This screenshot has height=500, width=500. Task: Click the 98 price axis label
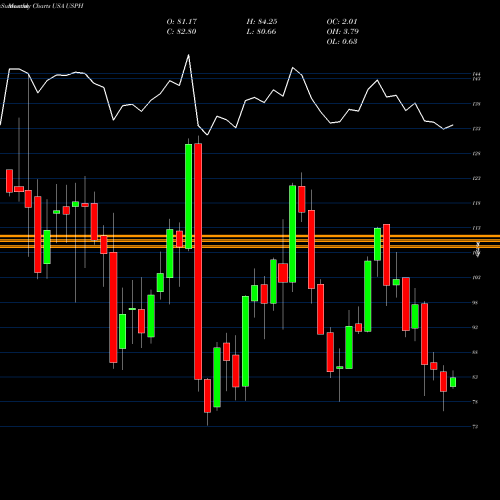(x=475, y=303)
